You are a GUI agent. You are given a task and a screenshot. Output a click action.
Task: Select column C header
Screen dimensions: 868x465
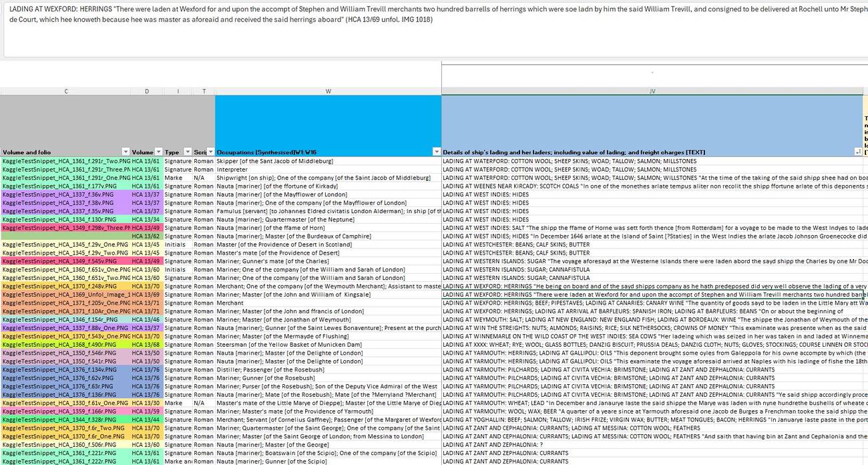65,92
